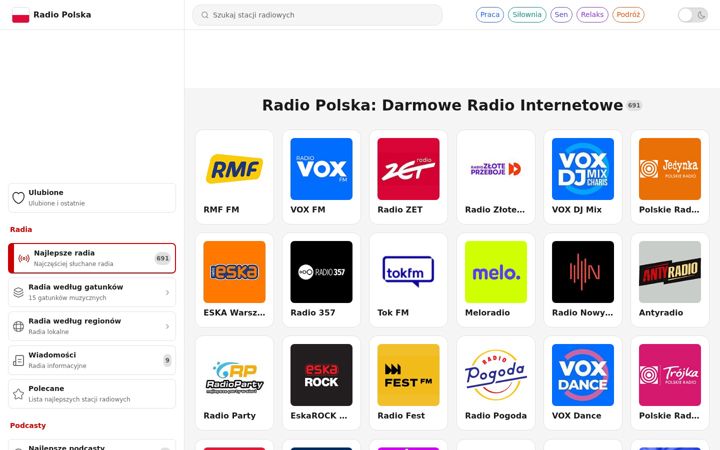
Task: Open EskaROCK station logo
Action: [x=321, y=375]
